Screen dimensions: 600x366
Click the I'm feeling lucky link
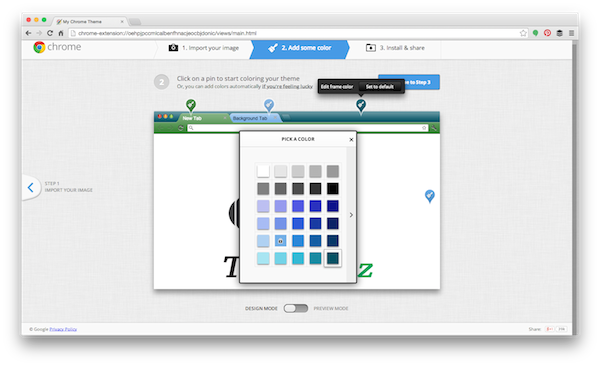tap(287, 87)
